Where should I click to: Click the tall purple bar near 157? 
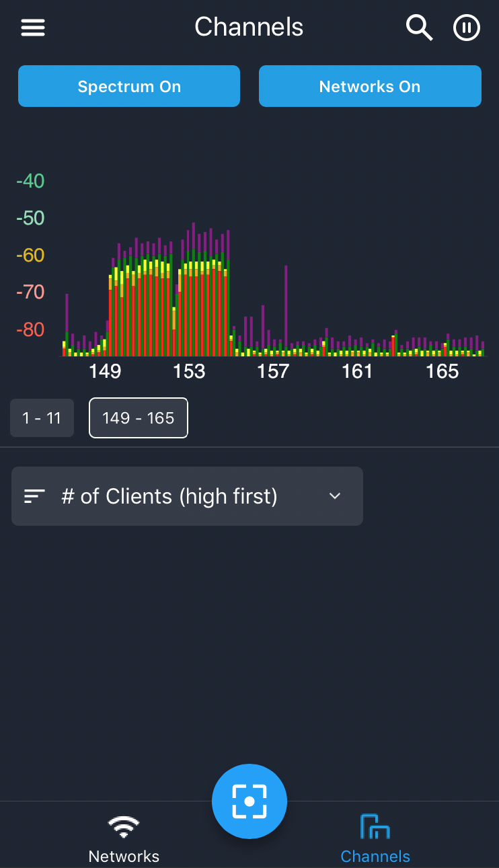pos(286,307)
